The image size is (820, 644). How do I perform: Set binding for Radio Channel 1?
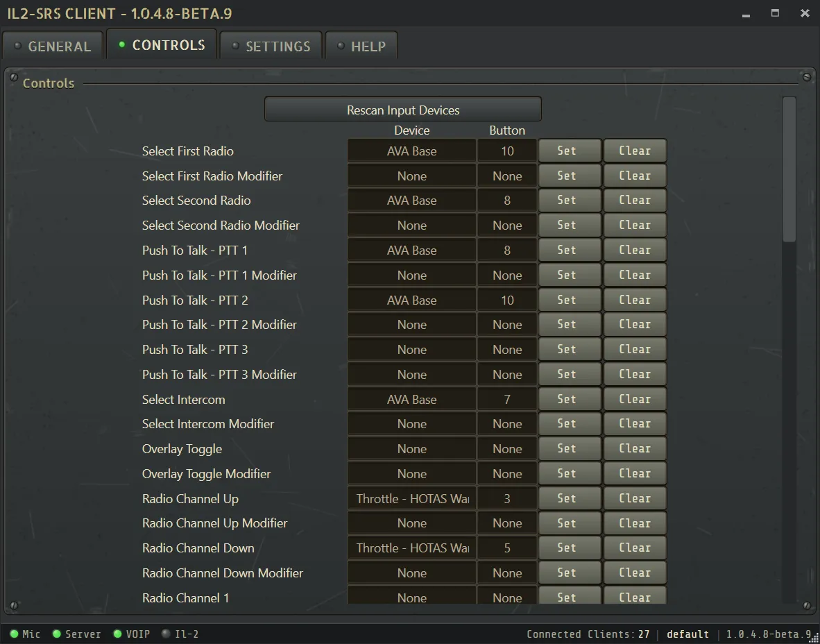570,596
